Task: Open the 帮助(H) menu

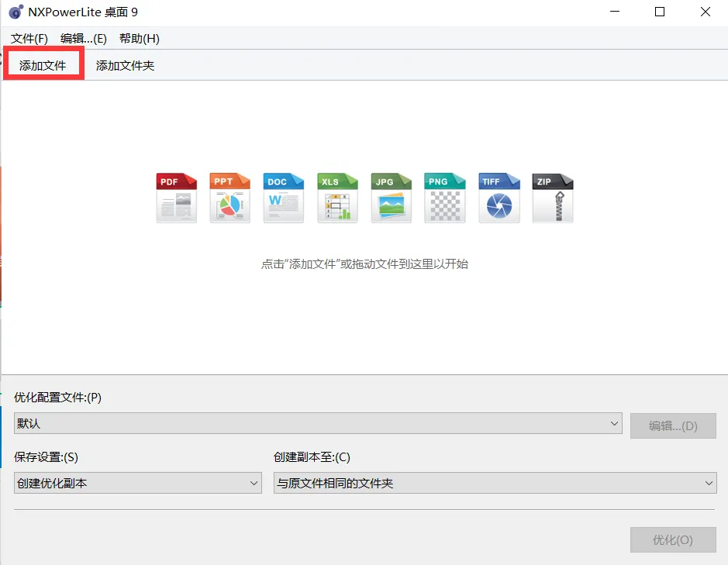Action: [x=140, y=39]
